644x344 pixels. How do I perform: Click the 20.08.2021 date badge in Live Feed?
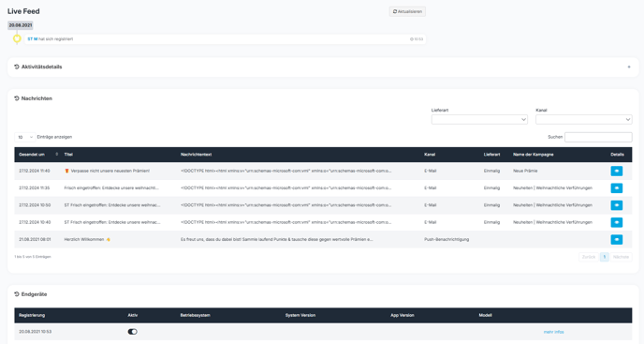coord(21,25)
